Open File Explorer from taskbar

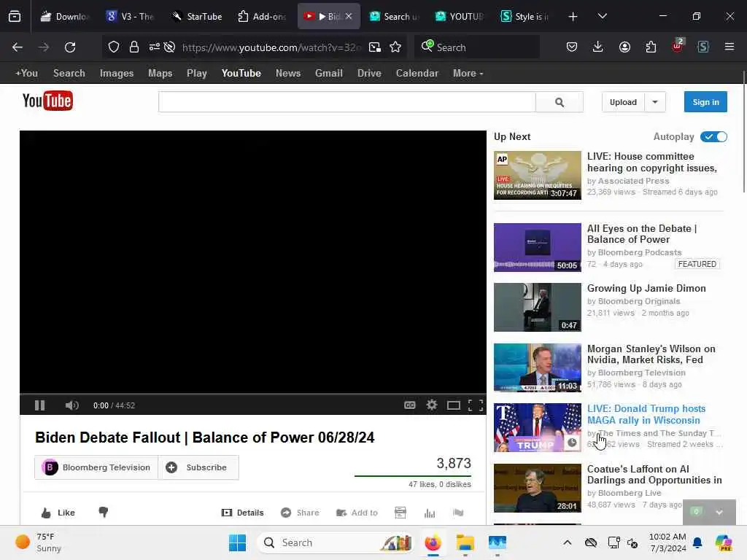point(465,542)
